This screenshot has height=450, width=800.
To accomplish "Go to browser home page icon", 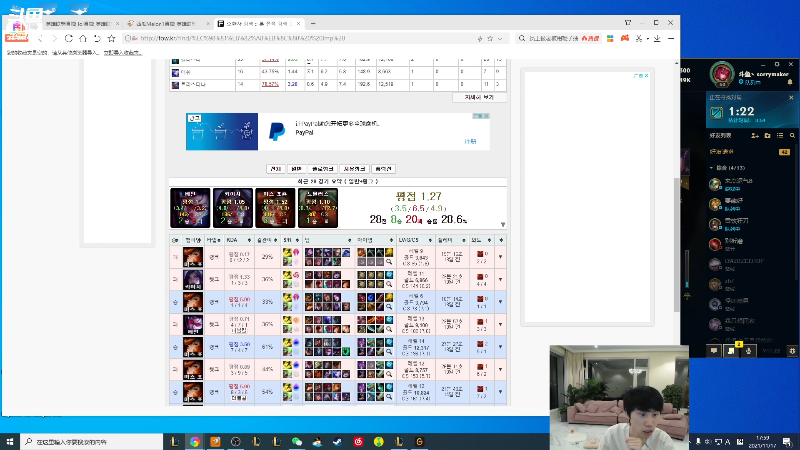I will 83,38.
